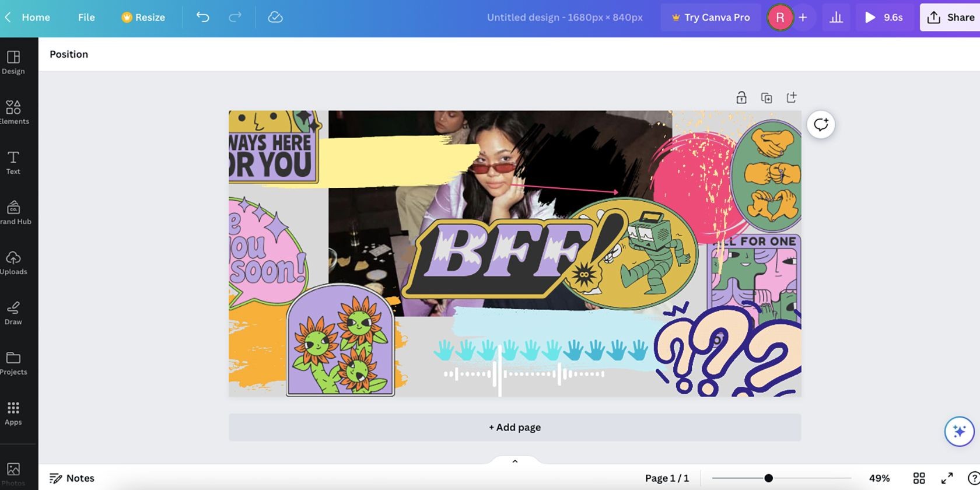Open the Resize options

[x=143, y=17]
